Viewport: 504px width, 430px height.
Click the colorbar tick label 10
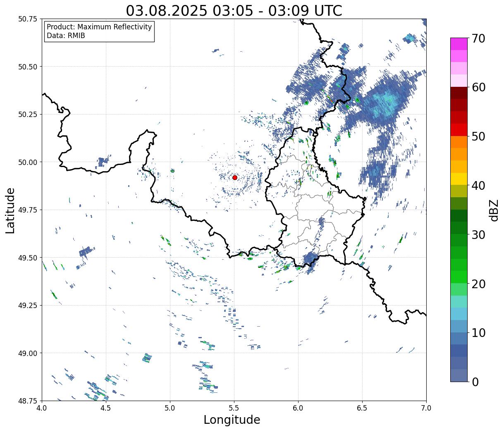click(478, 333)
